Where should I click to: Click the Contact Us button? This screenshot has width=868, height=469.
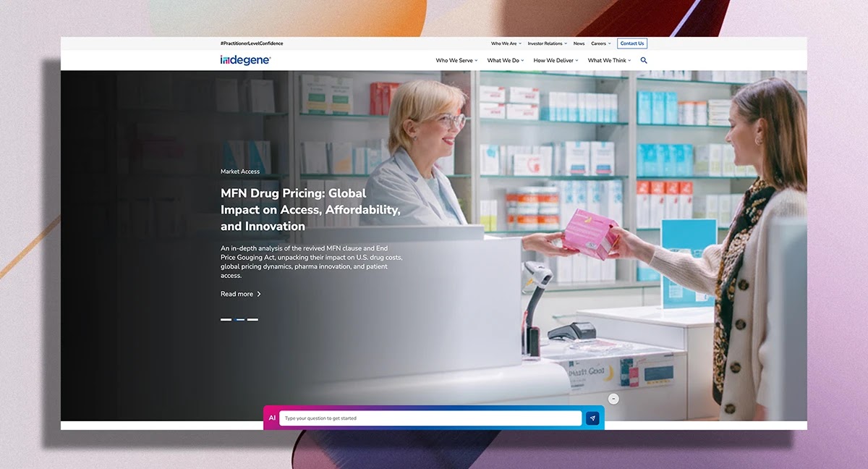pos(632,43)
